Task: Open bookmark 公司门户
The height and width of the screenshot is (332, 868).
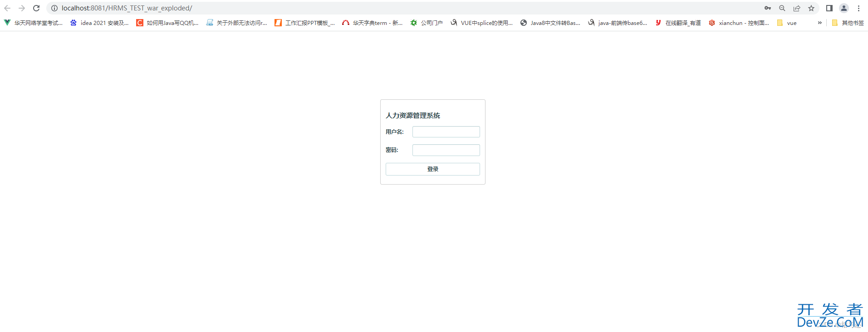Action: tap(426, 23)
